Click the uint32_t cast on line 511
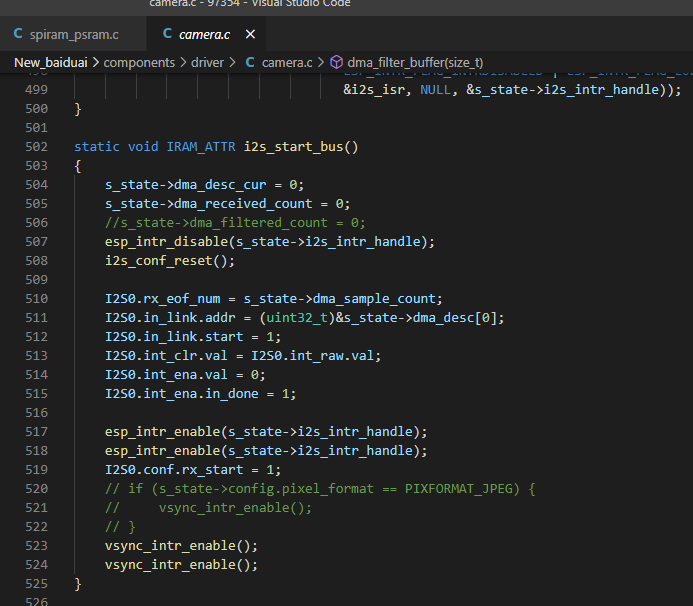Viewport: 693px width, 606px height. 297,318
